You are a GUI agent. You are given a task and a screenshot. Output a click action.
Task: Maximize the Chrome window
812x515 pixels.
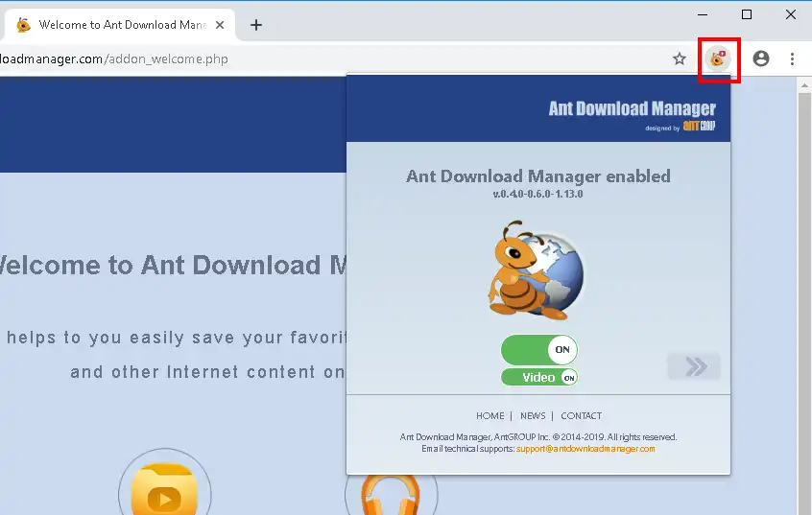point(746,14)
